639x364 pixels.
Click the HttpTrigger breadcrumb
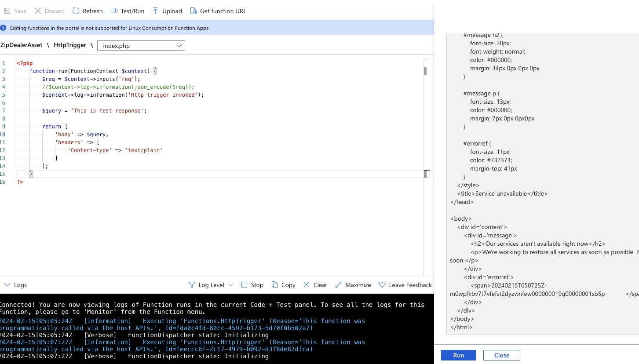(x=70, y=45)
